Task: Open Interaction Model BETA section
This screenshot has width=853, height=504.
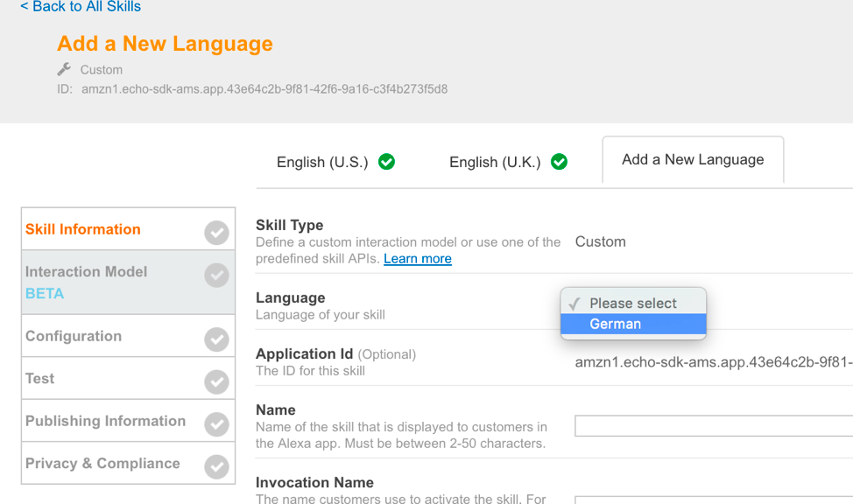Action: click(x=87, y=282)
